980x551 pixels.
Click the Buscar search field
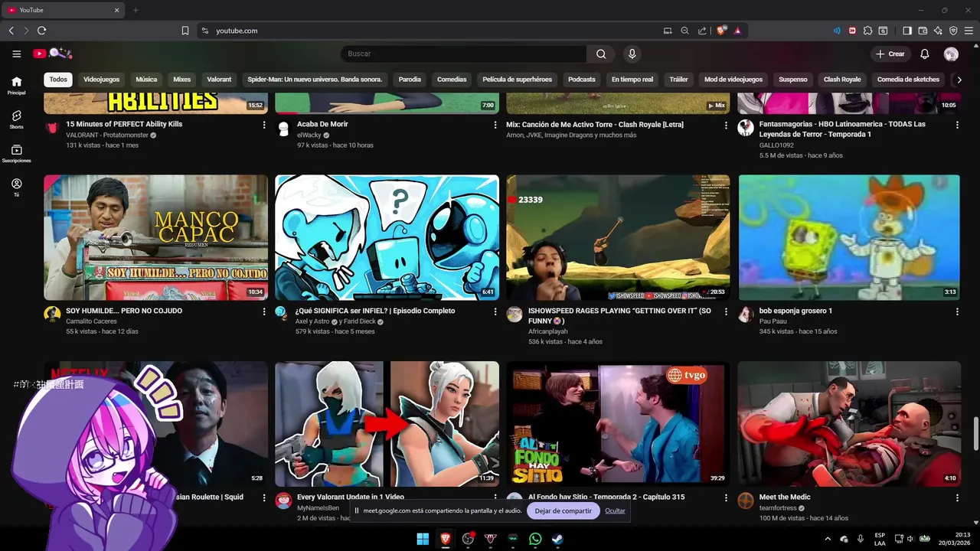(x=463, y=54)
